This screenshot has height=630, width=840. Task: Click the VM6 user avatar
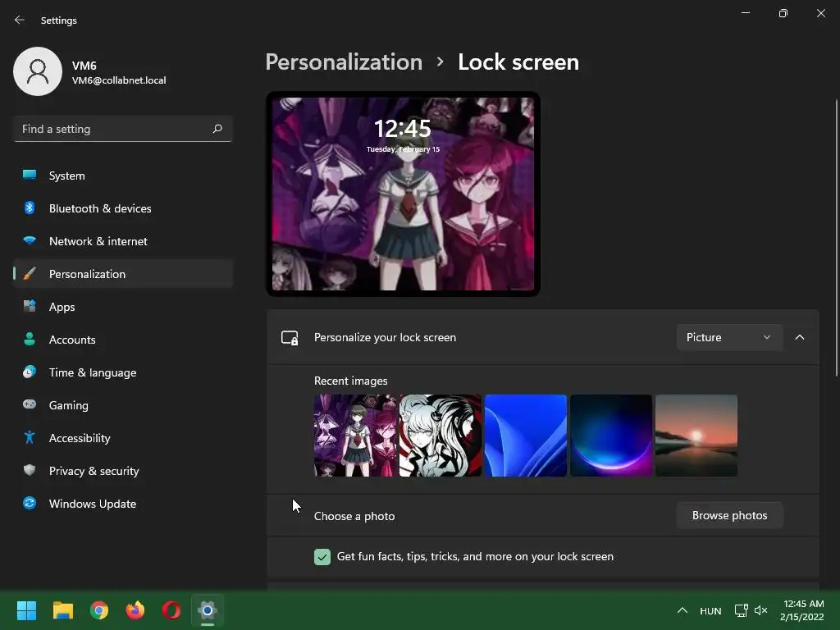(x=38, y=71)
